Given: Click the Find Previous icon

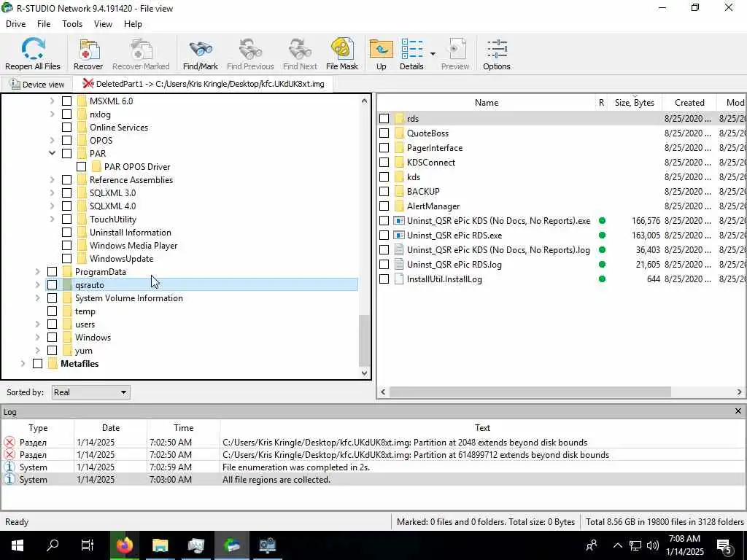Looking at the screenshot, I should (x=251, y=49).
